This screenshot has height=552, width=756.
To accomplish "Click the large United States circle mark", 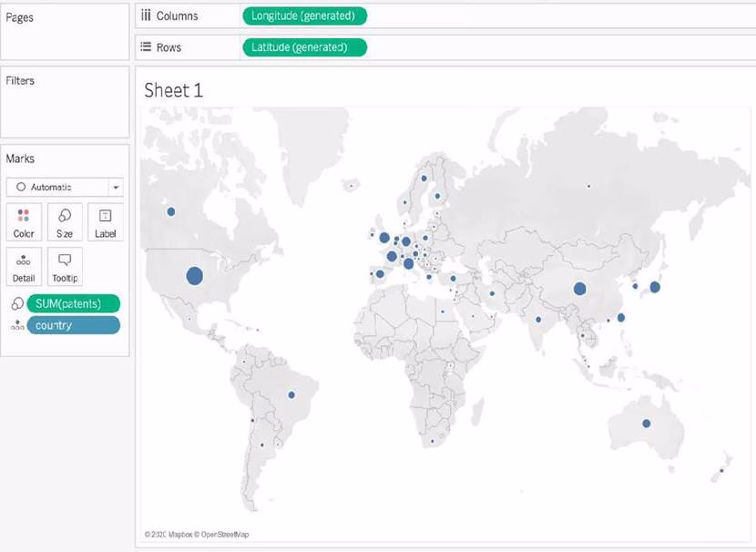I will coord(194,275).
